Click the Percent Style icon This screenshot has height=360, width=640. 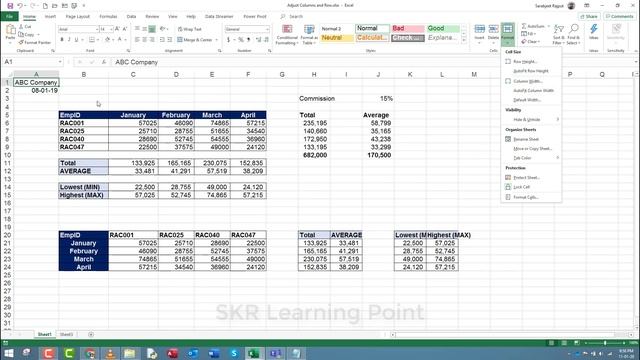click(x=241, y=40)
